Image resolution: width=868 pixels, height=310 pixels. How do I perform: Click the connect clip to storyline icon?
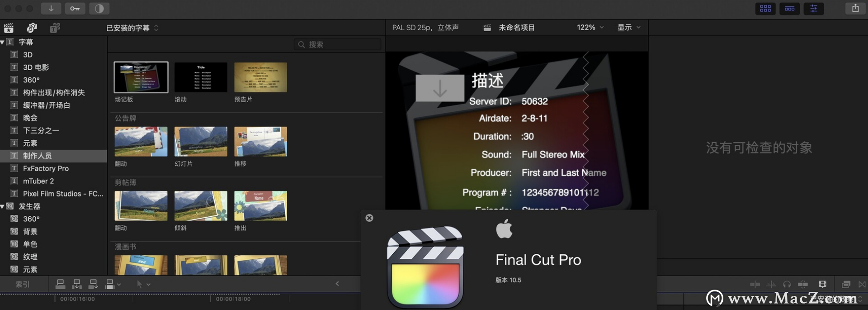(x=60, y=284)
